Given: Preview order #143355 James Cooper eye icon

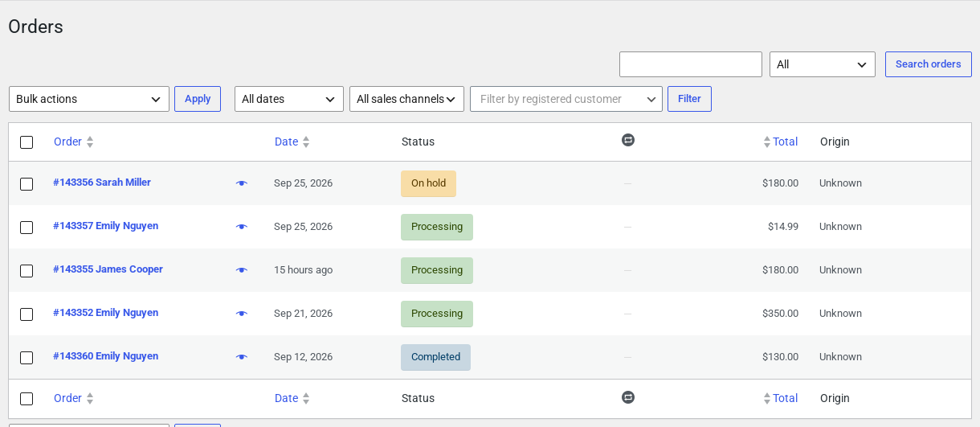Looking at the screenshot, I should coord(242,270).
